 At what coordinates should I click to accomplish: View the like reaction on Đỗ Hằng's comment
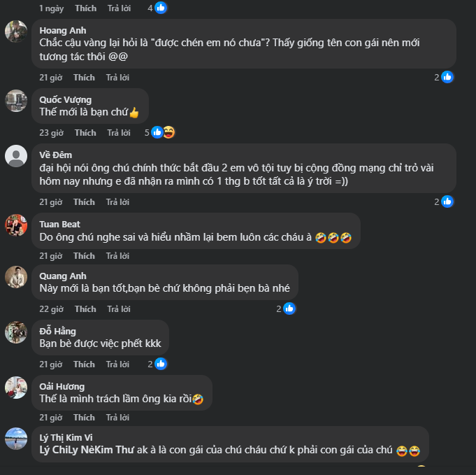pyautogui.click(x=161, y=364)
